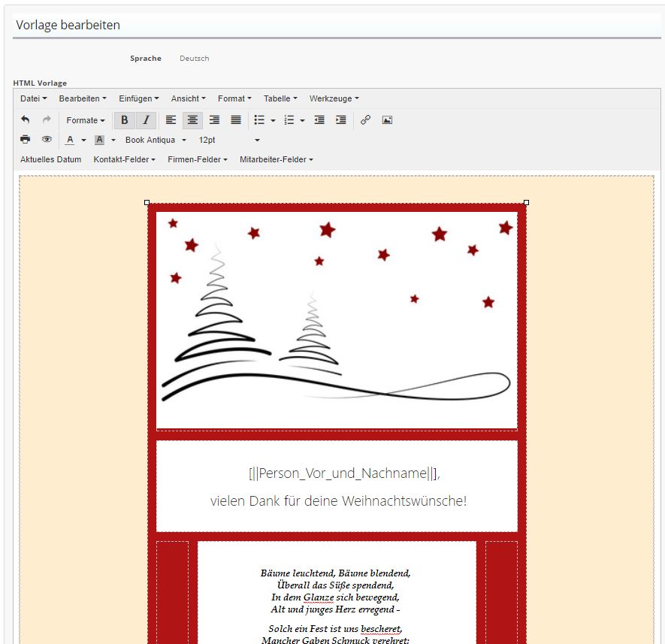Click the undo arrow icon
The image size is (665, 644).
click(x=26, y=120)
